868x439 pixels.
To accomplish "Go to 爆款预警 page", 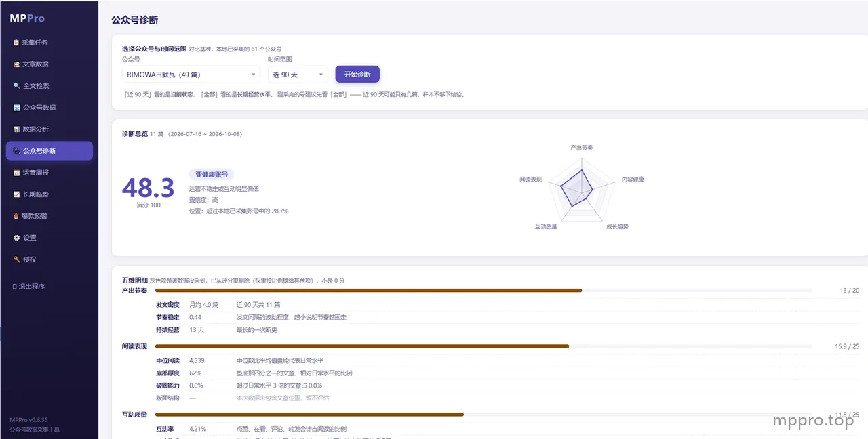I will click(x=49, y=216).
